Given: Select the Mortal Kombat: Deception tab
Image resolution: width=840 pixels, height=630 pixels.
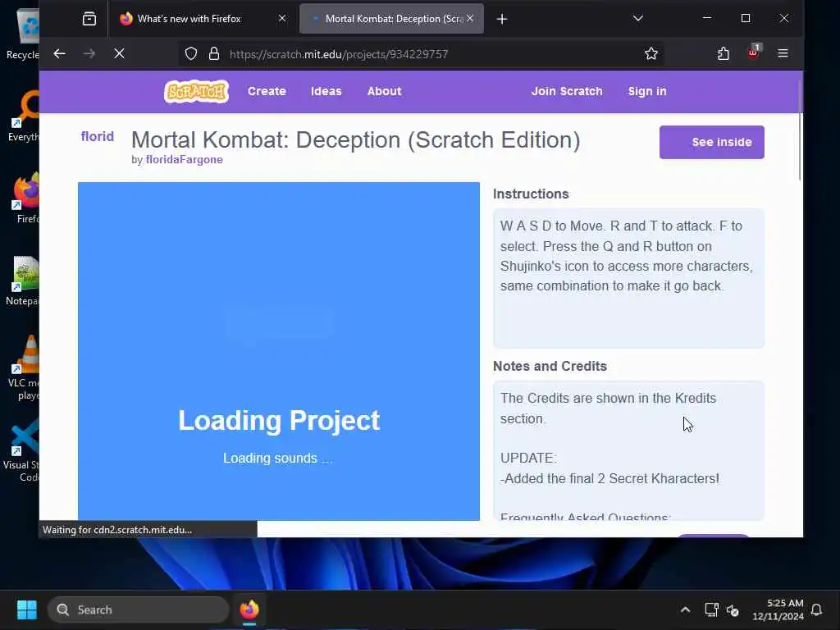Looking at the screenshot, I should click(391, 19).
